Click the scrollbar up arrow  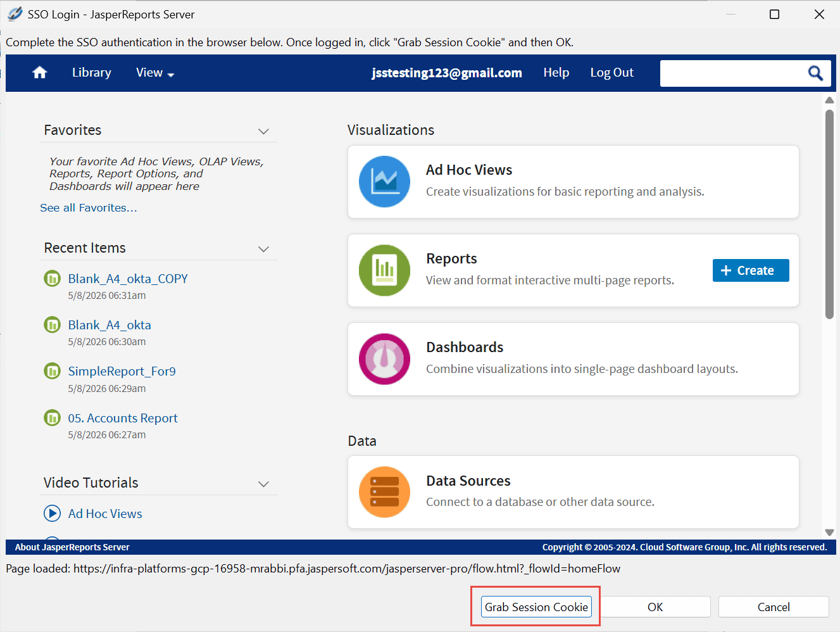pyautogui.click(x=829, y=100)
